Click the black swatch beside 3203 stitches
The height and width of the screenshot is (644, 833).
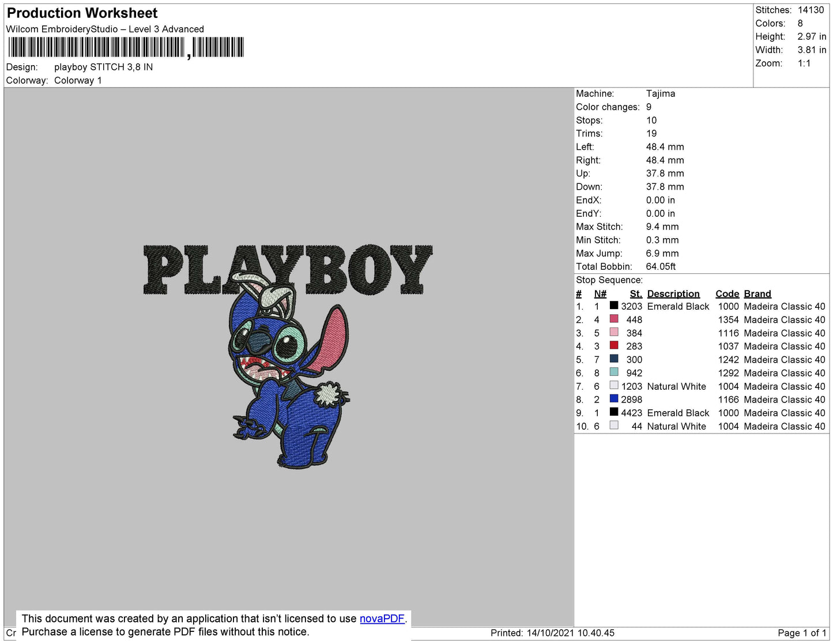click(614, 306)
